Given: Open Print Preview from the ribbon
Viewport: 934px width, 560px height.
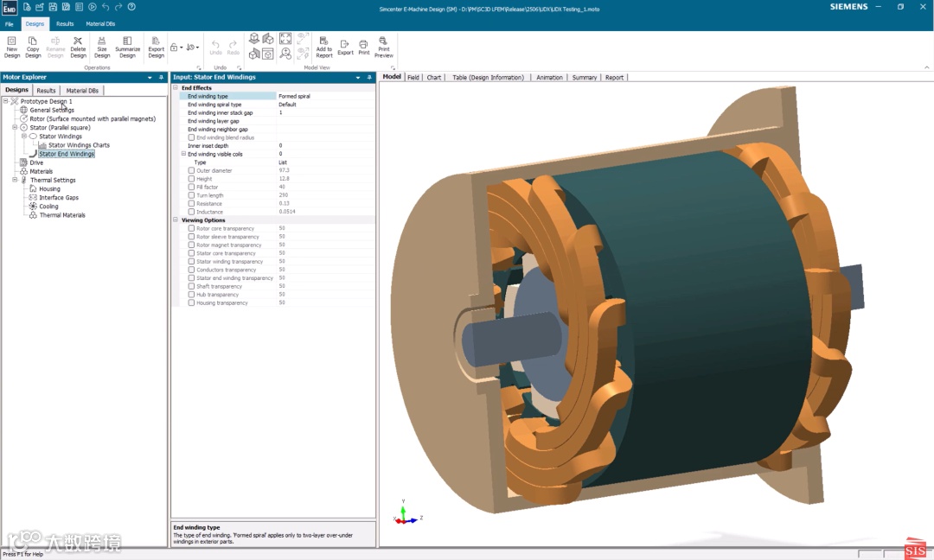Looking at the screenshot, I should point(384,47).
